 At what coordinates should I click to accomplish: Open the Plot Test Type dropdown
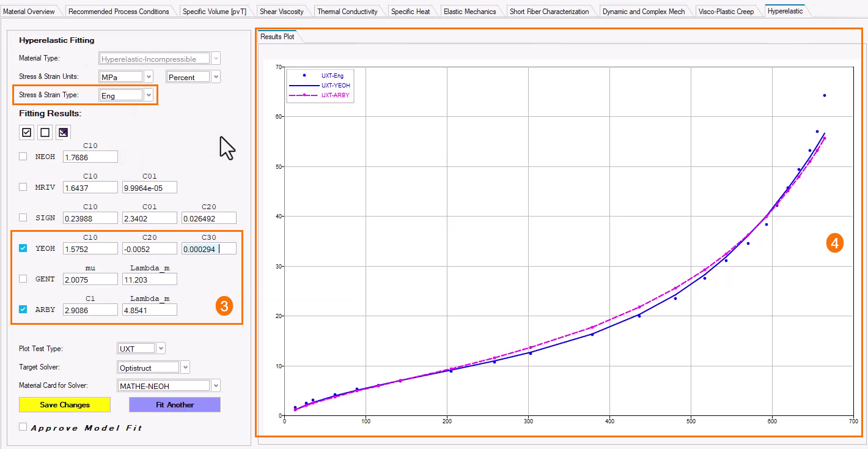(x=161, y=349)
